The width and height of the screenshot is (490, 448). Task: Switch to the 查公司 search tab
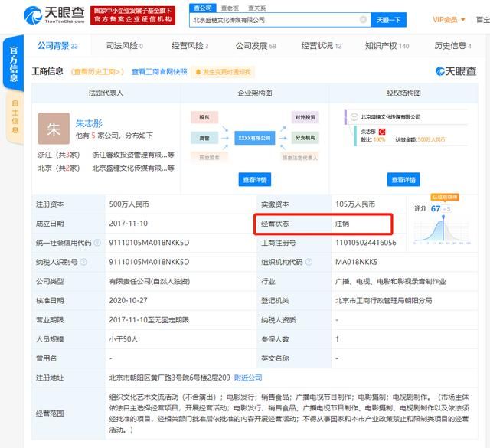coord(202,8)
